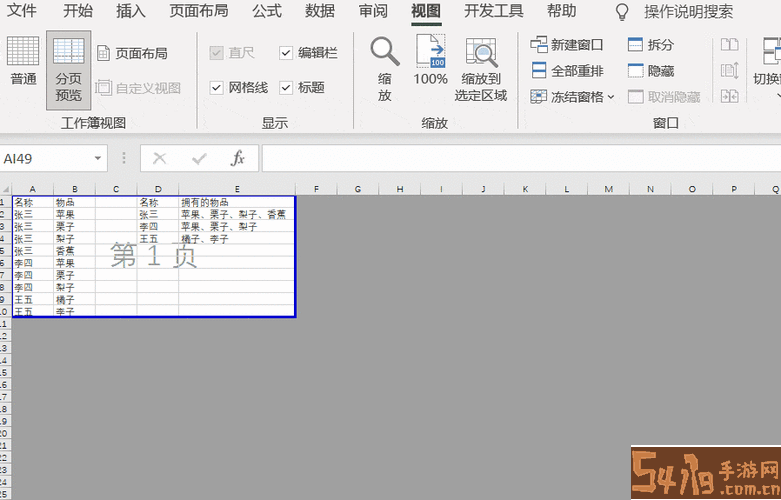Hide the window (隐藏)
The image size is (781, 500).
(651, 71)
